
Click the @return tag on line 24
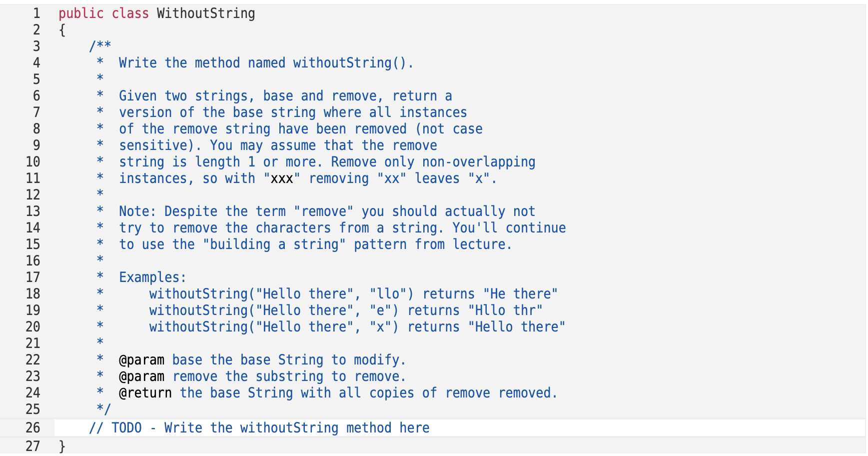pos(145,393)
